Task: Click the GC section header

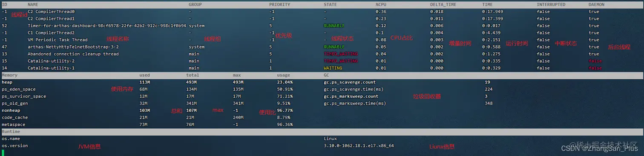Action: pos(326,75)
